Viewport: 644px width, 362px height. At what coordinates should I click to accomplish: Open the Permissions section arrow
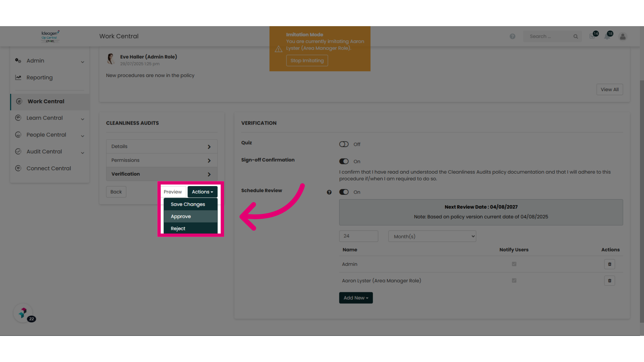[209, 161]
